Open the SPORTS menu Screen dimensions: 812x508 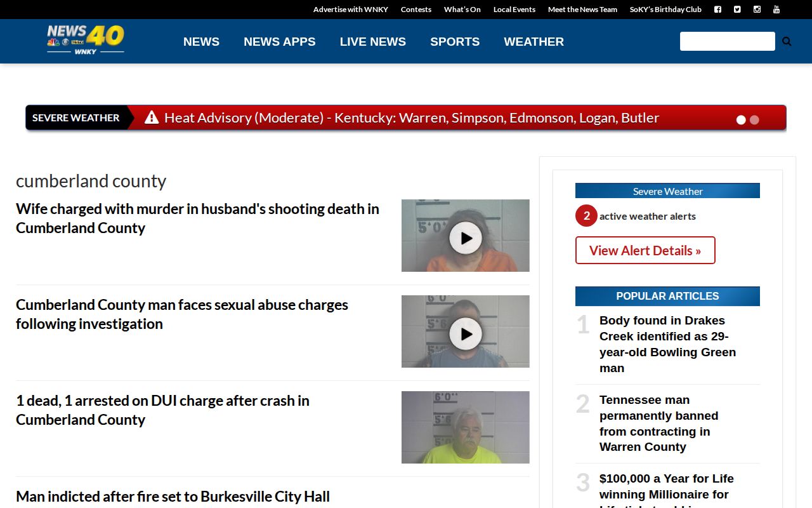[455, 41]
